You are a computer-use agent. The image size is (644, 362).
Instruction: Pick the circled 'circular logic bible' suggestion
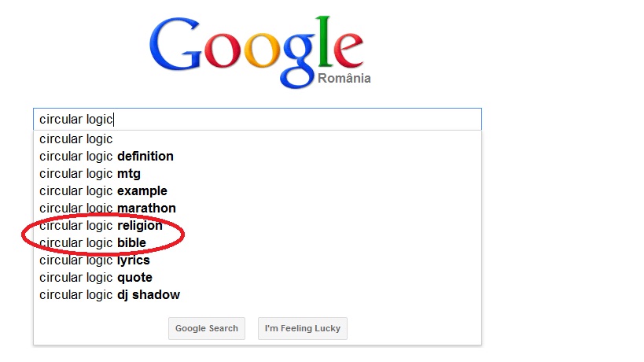[x=257, y=242]
